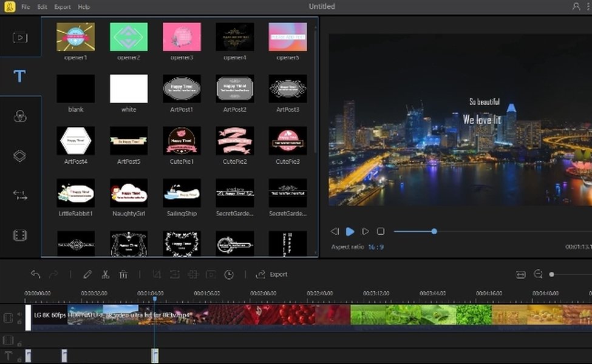592x364 pixels.
Task: Select the opener4 text template
Action: (x=234, y=37)
